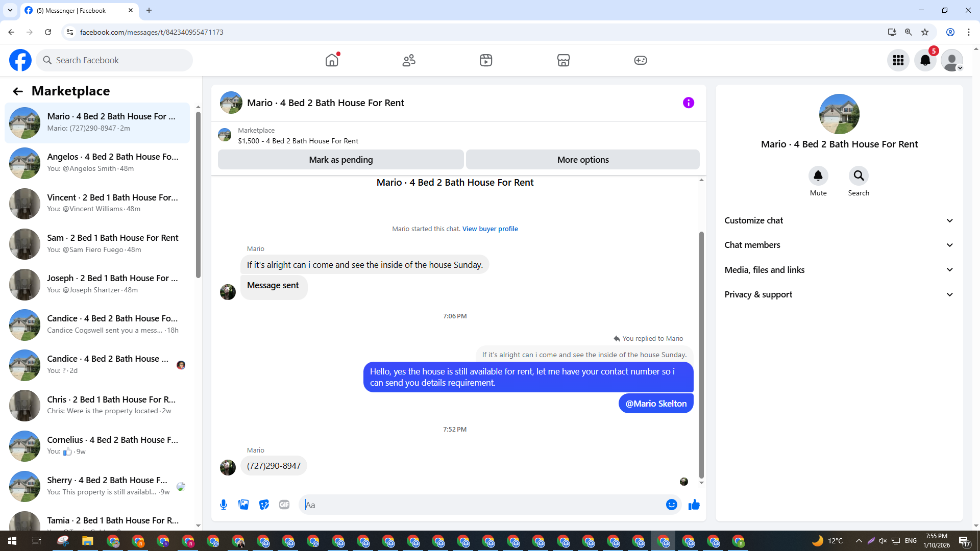This screenshot has width=980, height=551.
Task: Mute this conversation
Action: (x=818, y=176)
